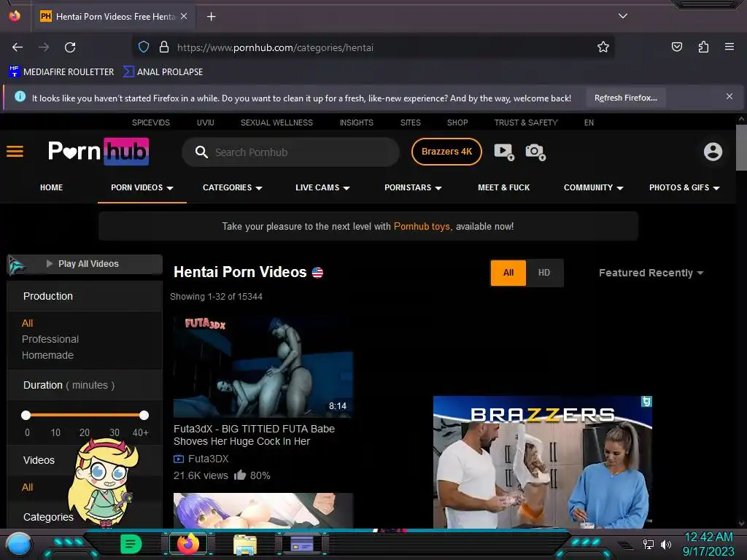Filter Production by Homemade
This screenshot has height=560, width=747.
click(47, 355)
